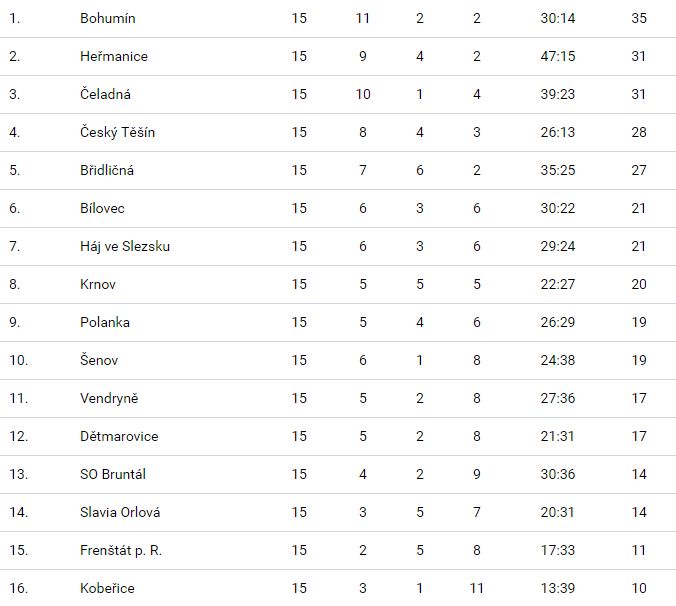Select Čeladná in the standings
Viewport: 676px width, 606px height.
[106, 95]
